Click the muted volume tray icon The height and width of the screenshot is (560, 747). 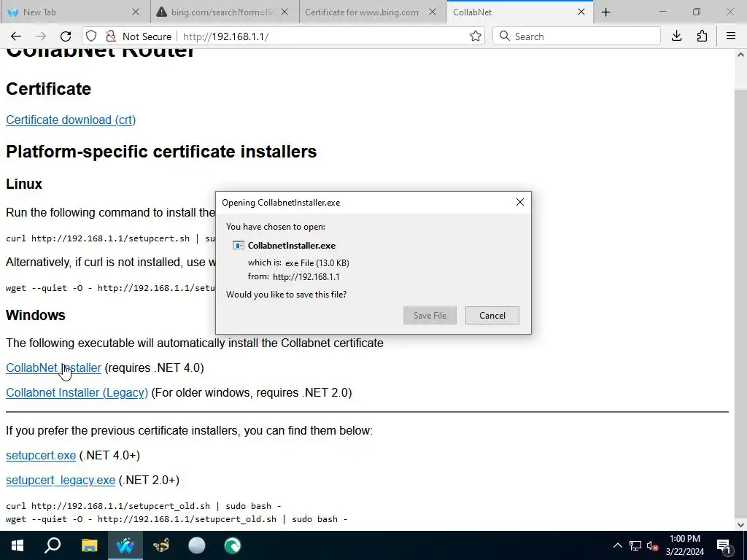652,545
